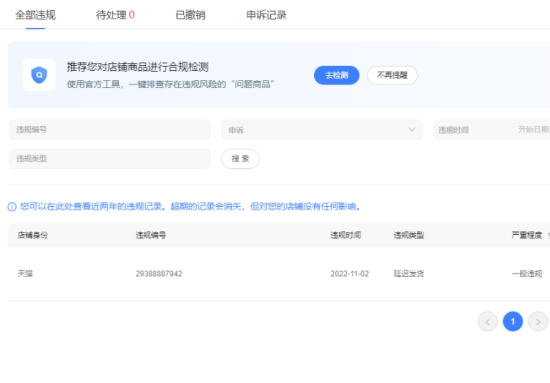This screenshot has height=383, width=550.
Task: Click the 搜索 button
Action: point(240,159)
